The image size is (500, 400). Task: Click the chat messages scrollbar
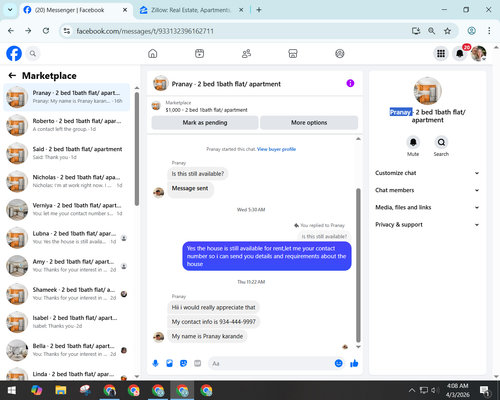point(358,265)
